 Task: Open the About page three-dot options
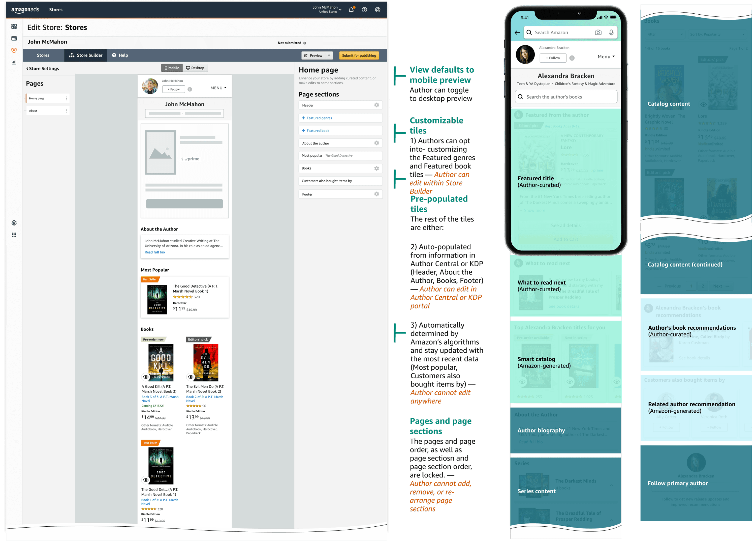pyautogui.click(x=67, y=111)
